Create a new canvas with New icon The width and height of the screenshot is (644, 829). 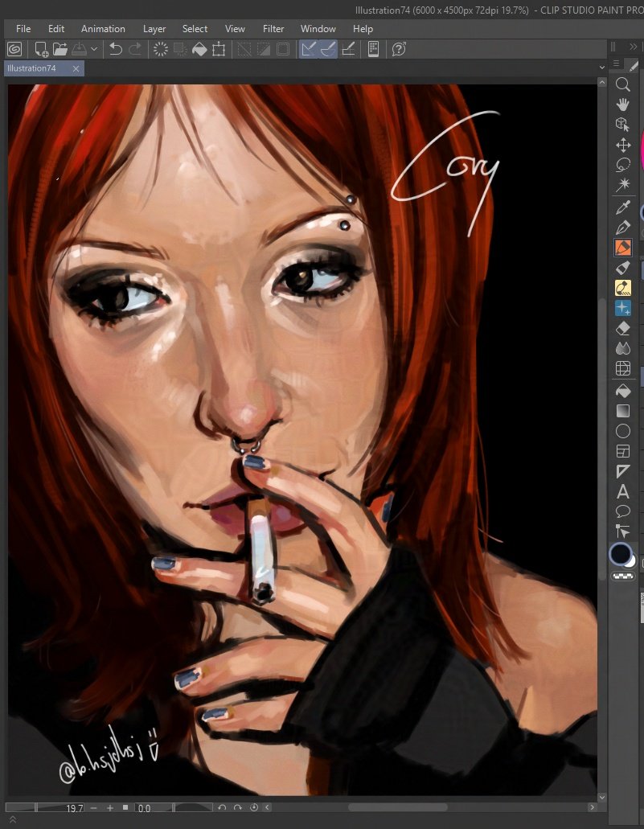pyautogui.click(x=41, y=49)
